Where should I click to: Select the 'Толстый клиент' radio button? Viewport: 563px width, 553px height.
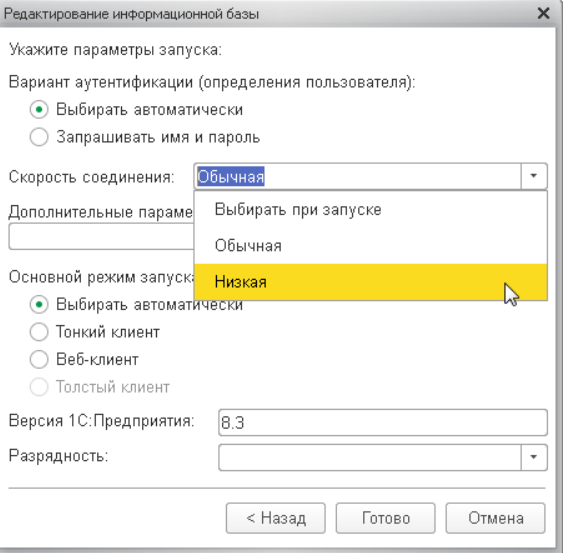coord(39,387)
